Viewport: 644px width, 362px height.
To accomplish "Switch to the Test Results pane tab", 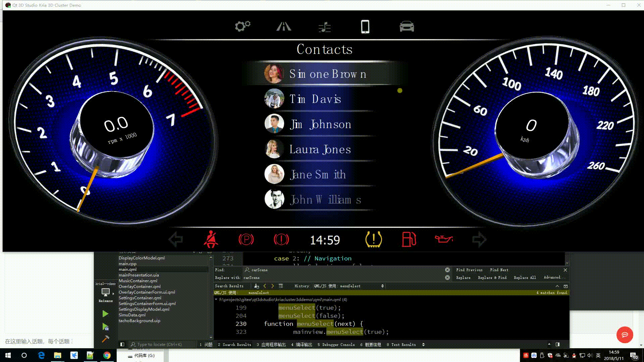I will click(401, 345).
